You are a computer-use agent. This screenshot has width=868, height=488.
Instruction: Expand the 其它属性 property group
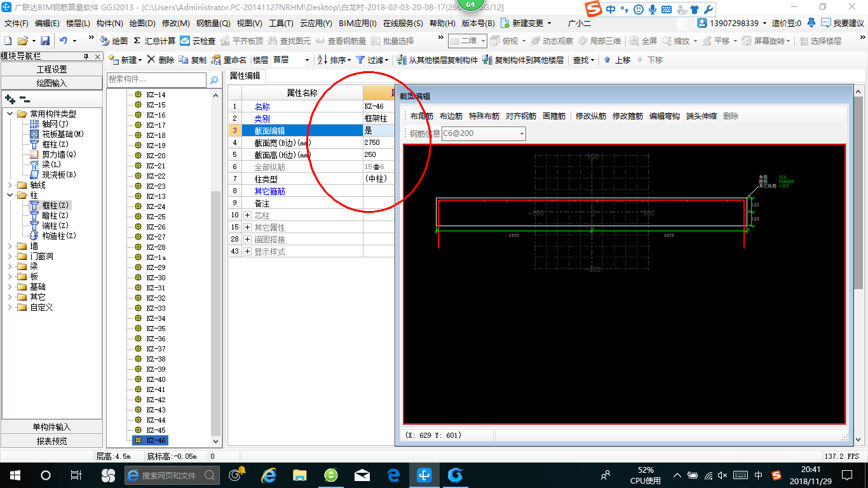point(247,227)
